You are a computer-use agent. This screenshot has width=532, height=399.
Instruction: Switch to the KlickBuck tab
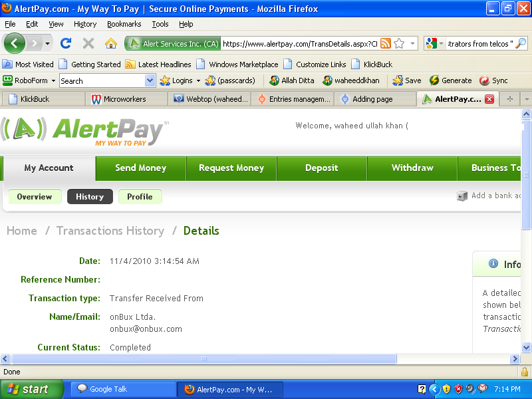pyautogui.click(x=43, y=98)
